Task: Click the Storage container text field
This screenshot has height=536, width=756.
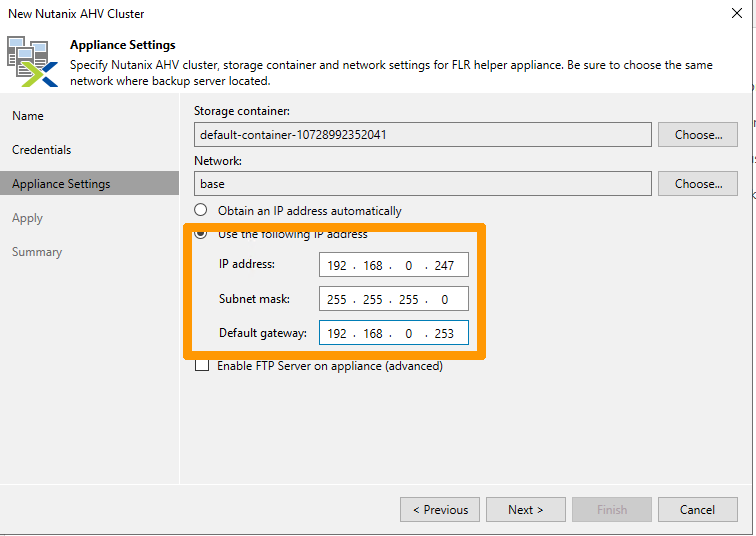Action: pos(423,134)
